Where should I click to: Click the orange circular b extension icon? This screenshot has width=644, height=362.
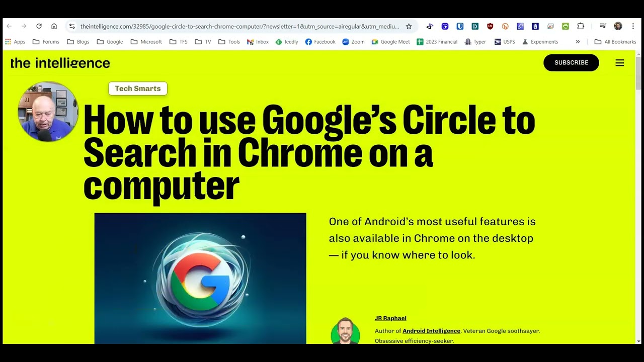[505, 26]
